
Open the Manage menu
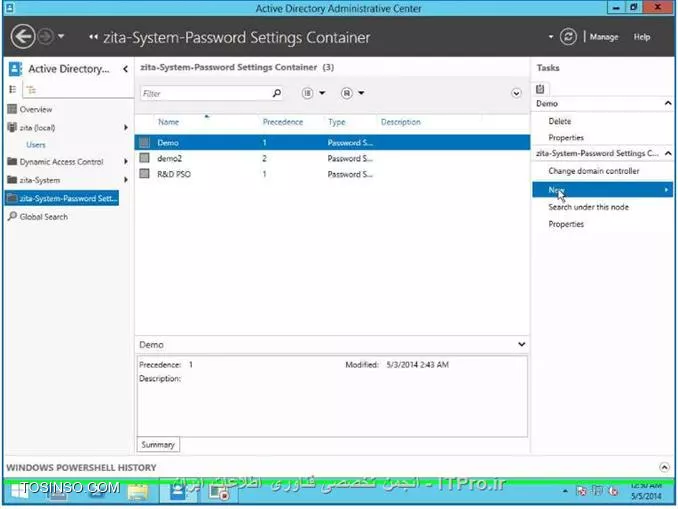(x=604, y=37)
